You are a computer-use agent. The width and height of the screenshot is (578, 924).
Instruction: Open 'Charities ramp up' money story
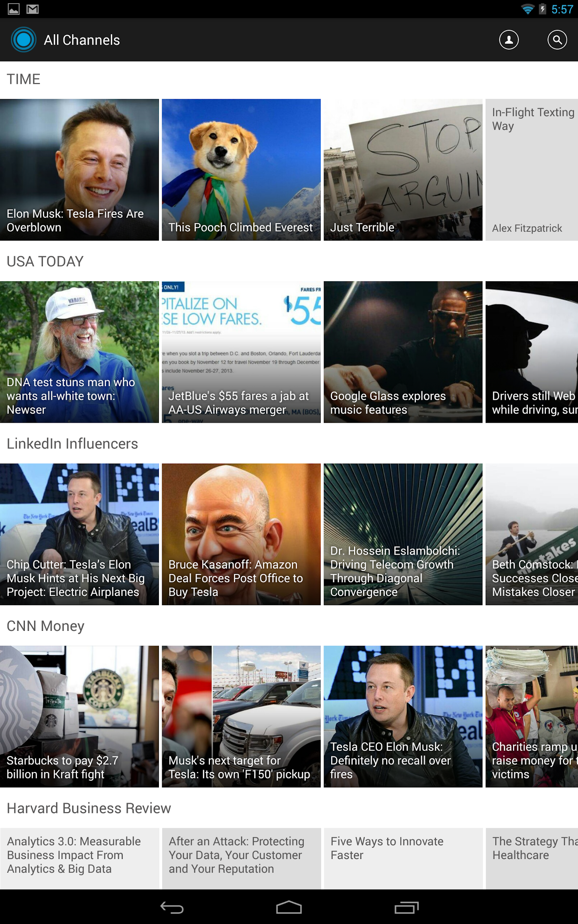[x=532, y=717]
